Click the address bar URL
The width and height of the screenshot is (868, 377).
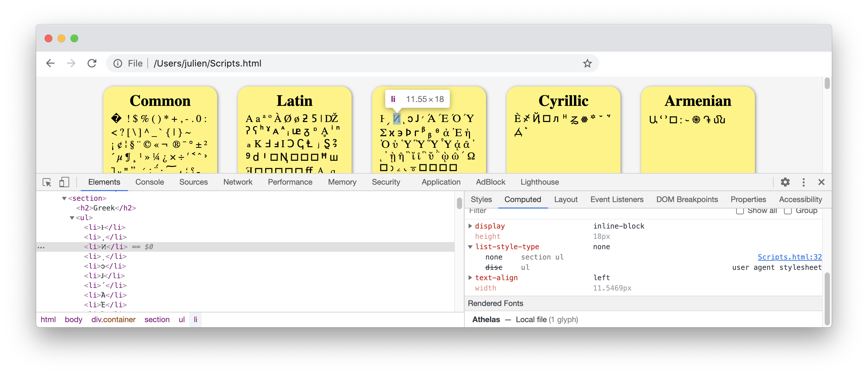point(207,63)
